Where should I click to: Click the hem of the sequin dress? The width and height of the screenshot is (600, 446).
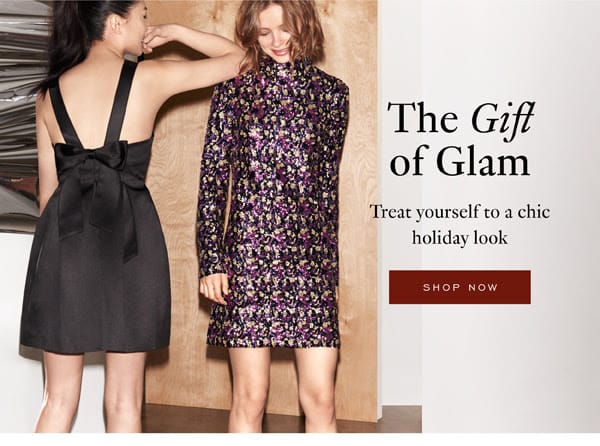pyautogui.click(x=274, y=340)
